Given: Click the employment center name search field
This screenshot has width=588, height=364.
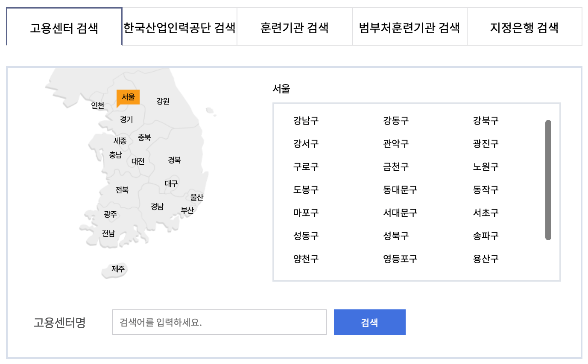Looking at the screenshot, I should point(219,322).
